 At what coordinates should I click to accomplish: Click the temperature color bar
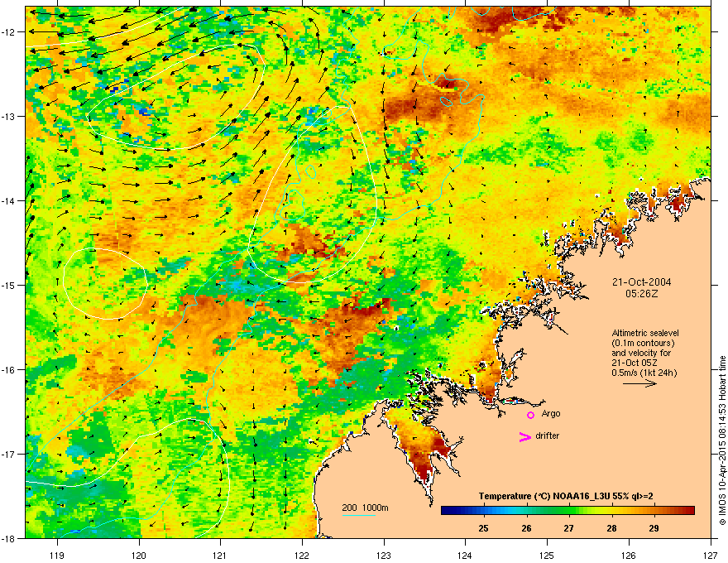click(x=568, y=510)
